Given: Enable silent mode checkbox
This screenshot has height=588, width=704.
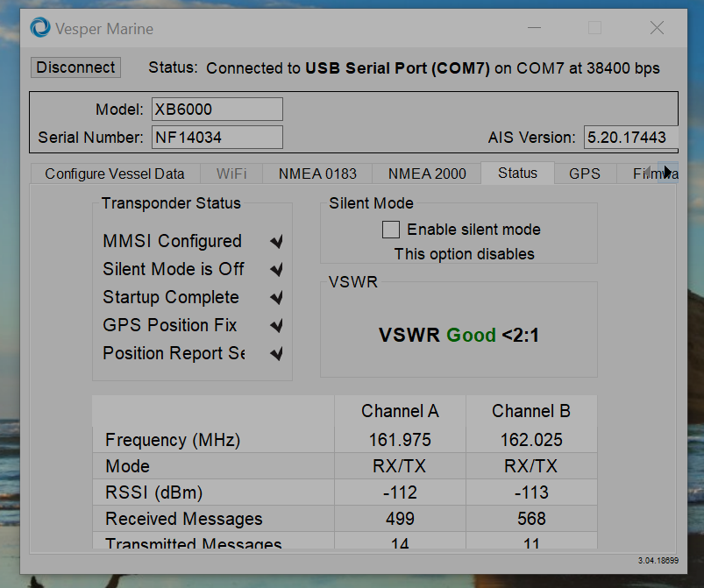Looking at the screenshot, I should [x=391, y=230].
